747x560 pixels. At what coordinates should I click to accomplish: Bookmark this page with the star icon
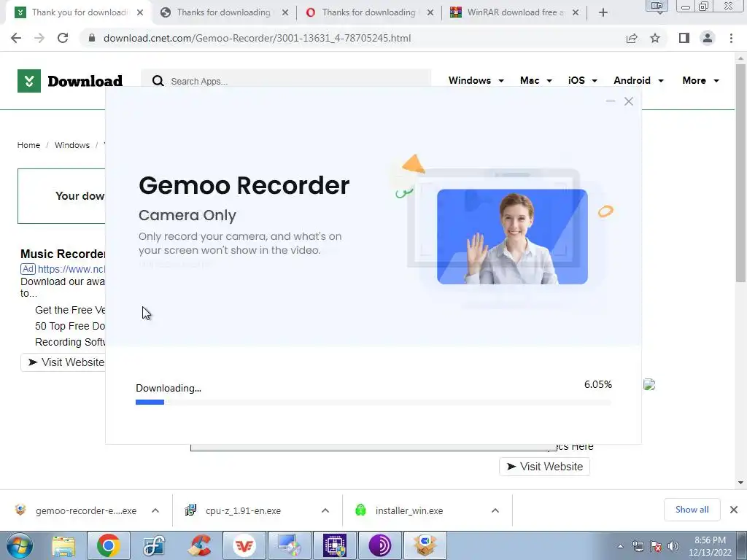[655, 38]
